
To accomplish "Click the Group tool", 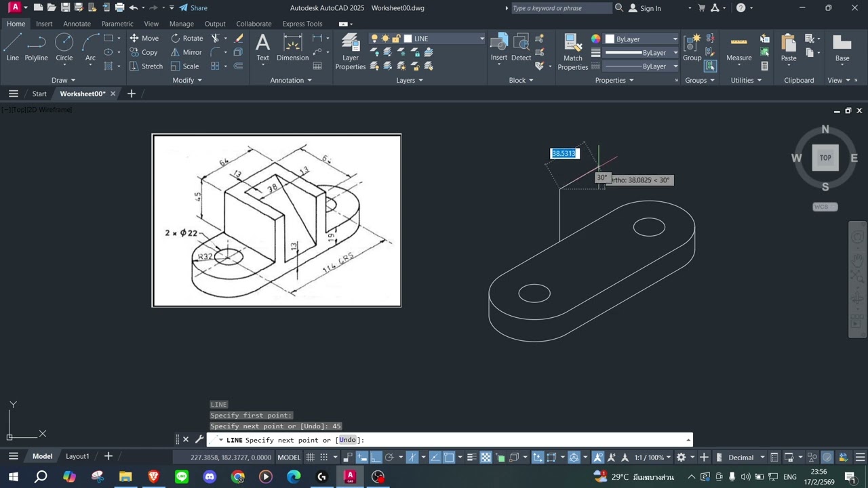I will click(x=692, y=47).
